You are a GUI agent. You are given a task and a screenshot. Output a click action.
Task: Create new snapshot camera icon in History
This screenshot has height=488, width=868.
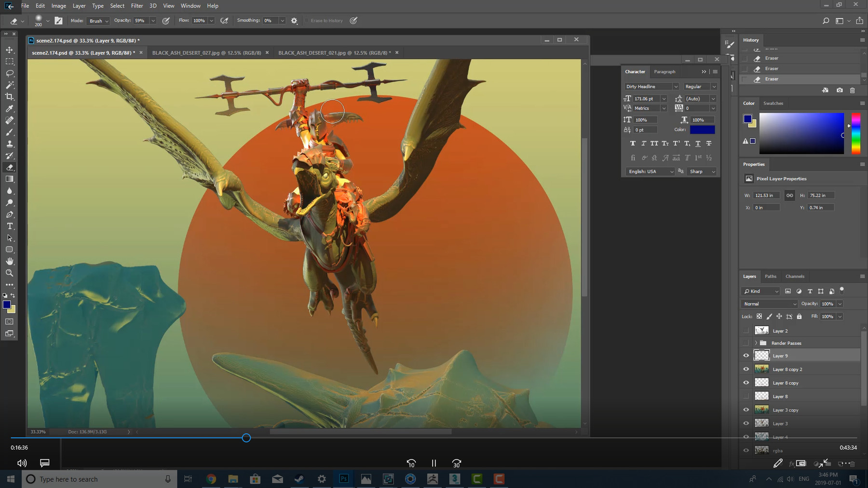tap(840, 90)
